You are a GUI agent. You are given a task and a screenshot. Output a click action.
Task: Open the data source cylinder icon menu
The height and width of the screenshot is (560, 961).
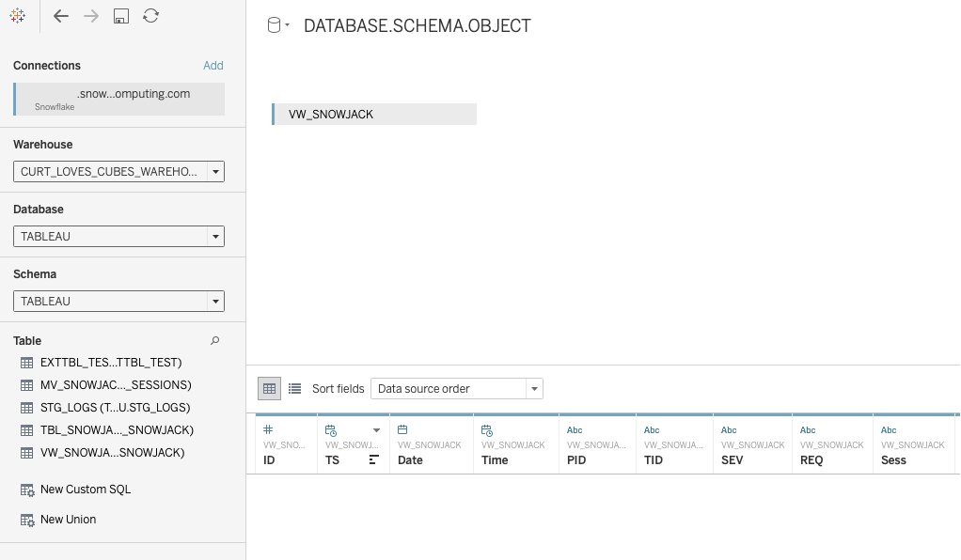(x=278, y=25)
